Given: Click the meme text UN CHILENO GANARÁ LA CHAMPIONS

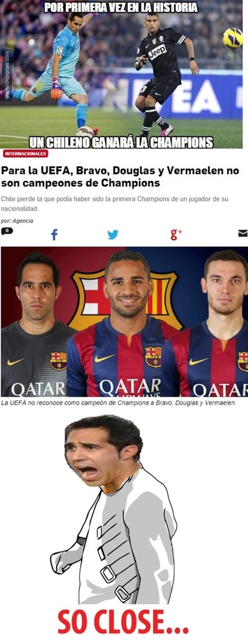Looking at the screenshot, I should click(121, 143).
